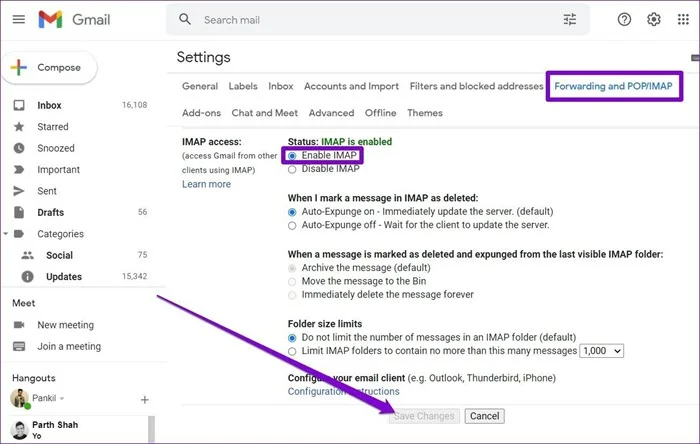700x444 pixels.
Task: Select the Enable IMAP radio button
Action: pyautogui.click(x=292, y=156)
